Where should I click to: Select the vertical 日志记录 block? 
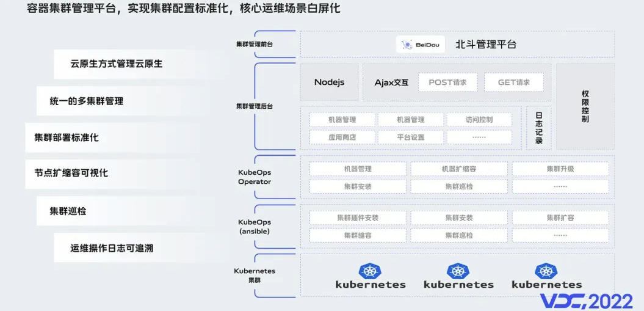click(539, 128)
